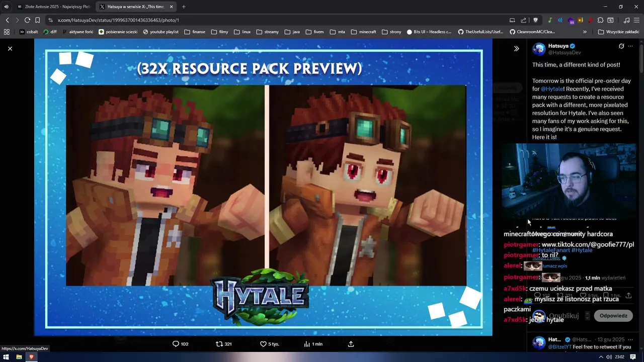This screenshot has height=362, width=644.
Task: Click the Odpowiedz reply button
Action: click(x=613, y=316)
